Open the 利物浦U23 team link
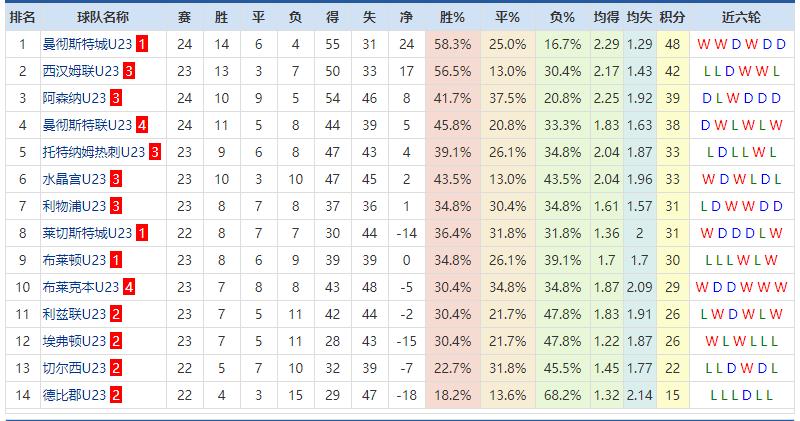Viewport: 800px width, 421px height. [72, 206]
